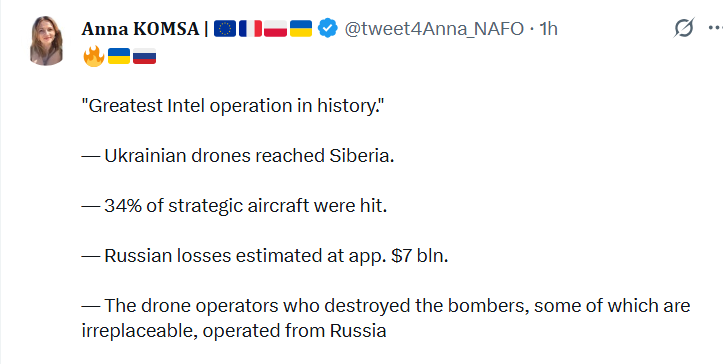Click the fire emoji in the tweet
The width and height of the screenshot is (723, 364).
94,56
